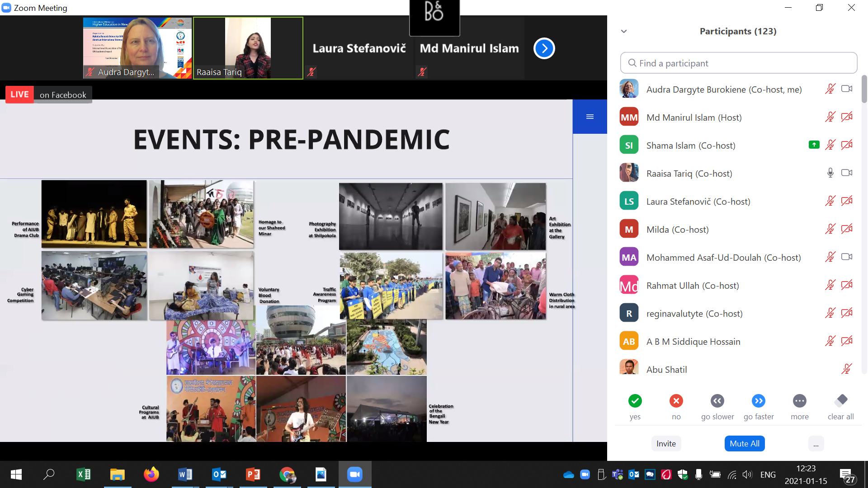
Task: Open Firefox from the taskbar
Action: [151, 474]
